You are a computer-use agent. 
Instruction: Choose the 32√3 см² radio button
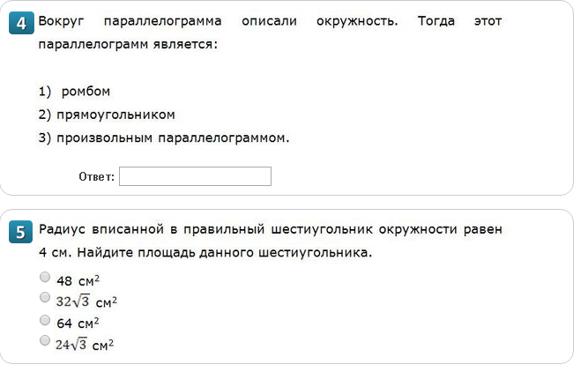pos(45,298)
